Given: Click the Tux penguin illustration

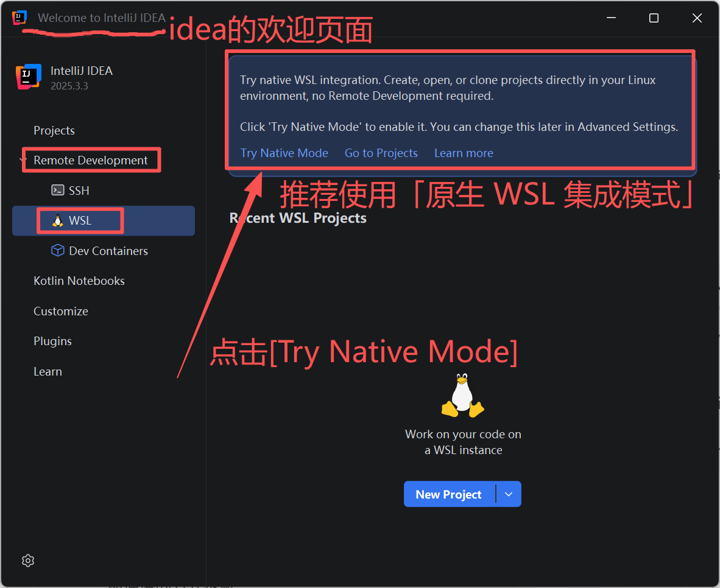Looking at the screenshot, I should 462,395.
